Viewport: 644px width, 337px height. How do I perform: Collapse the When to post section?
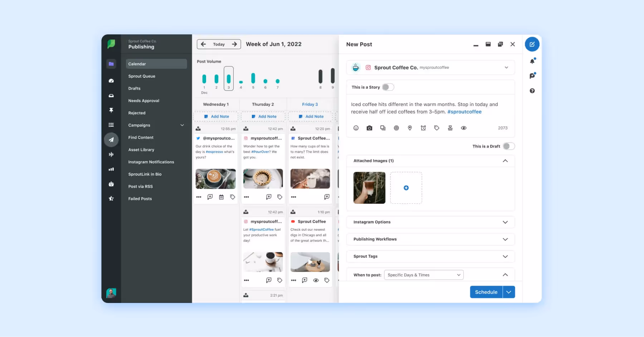(x=505, y=275)
